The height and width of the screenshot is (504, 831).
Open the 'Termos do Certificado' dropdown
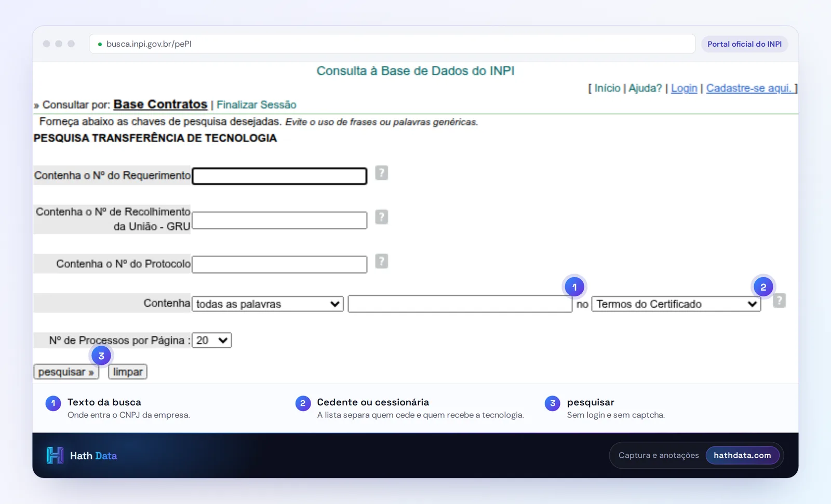coord(676,304)
